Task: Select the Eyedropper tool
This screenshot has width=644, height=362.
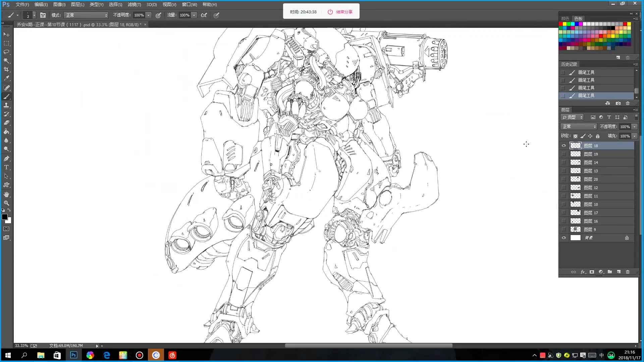Action: (x=6, y=78)
